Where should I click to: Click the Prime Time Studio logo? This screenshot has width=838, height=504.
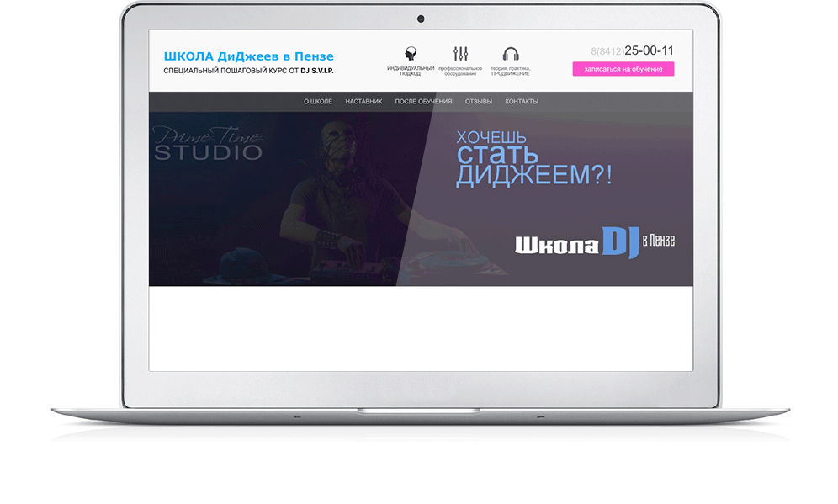(209, 145)
